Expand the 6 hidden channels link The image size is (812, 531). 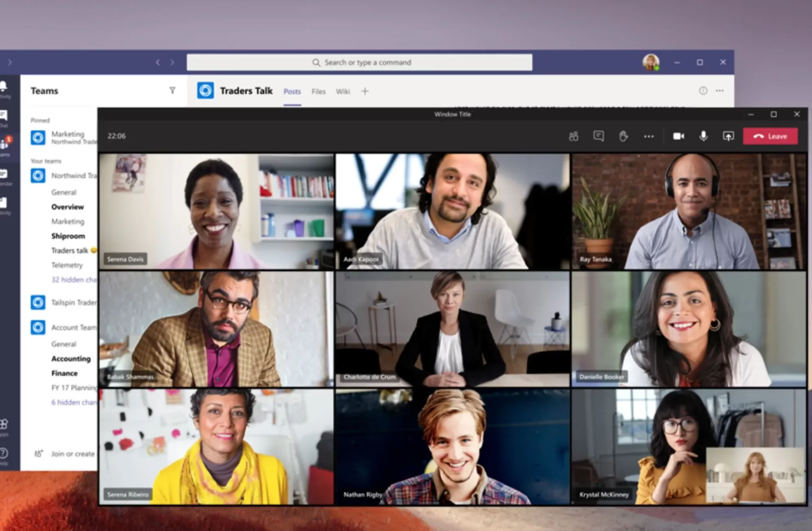coord(74,402)
